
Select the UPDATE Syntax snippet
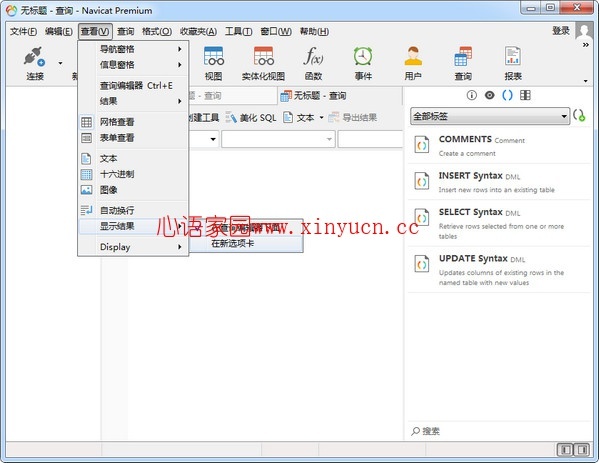(499, 270)
